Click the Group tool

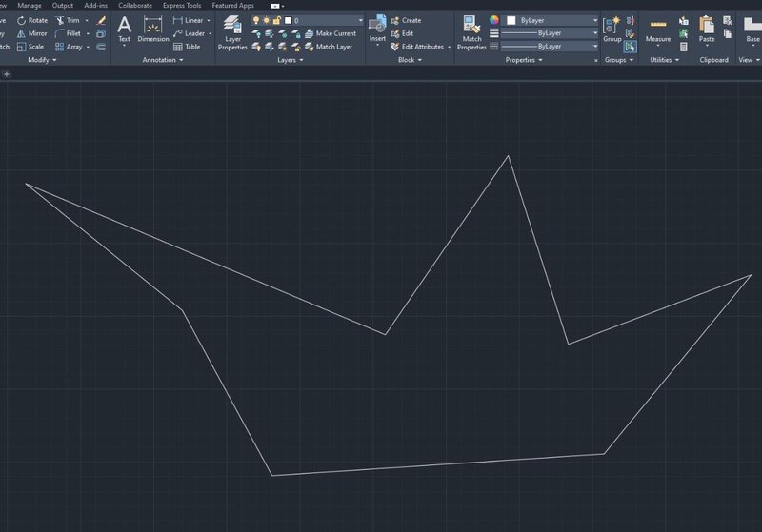(x=612, y=30)
